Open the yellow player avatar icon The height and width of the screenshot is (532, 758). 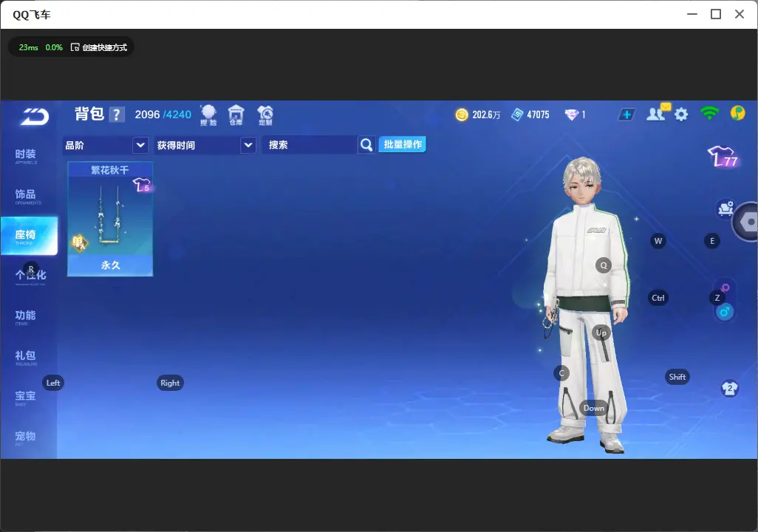point(738,113)
